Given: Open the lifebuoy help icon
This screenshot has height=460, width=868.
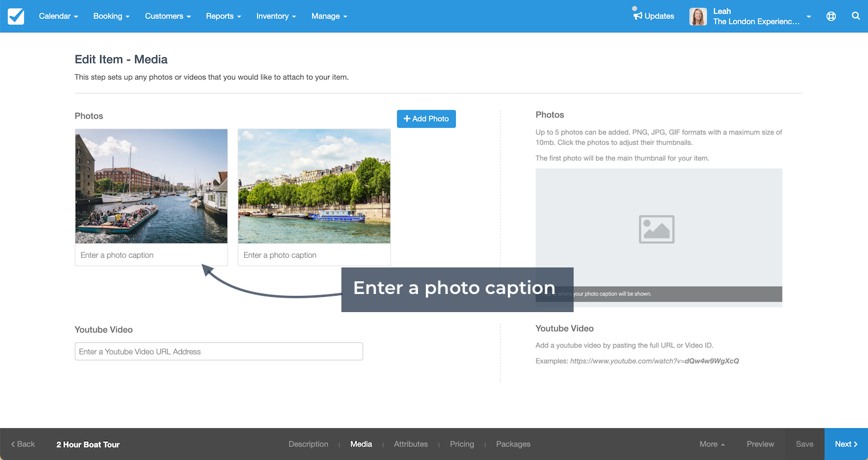Looking at the screenshot, I should (831, 16).
